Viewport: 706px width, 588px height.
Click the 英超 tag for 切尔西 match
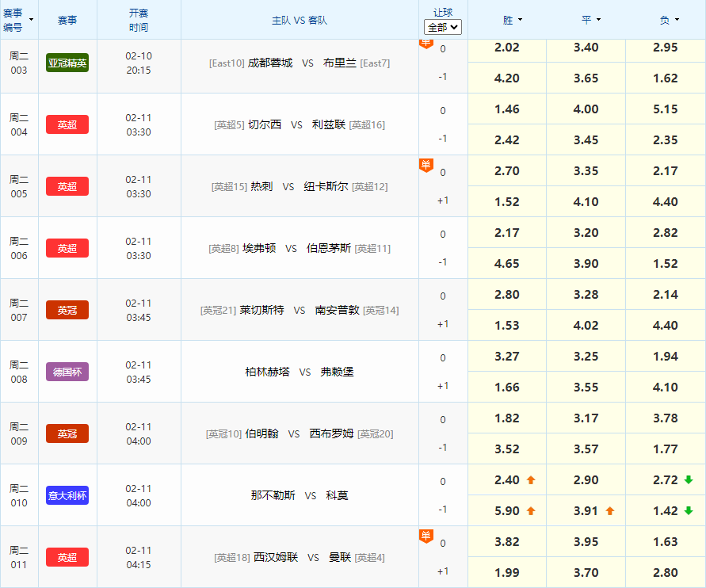[x=67, y=124]
